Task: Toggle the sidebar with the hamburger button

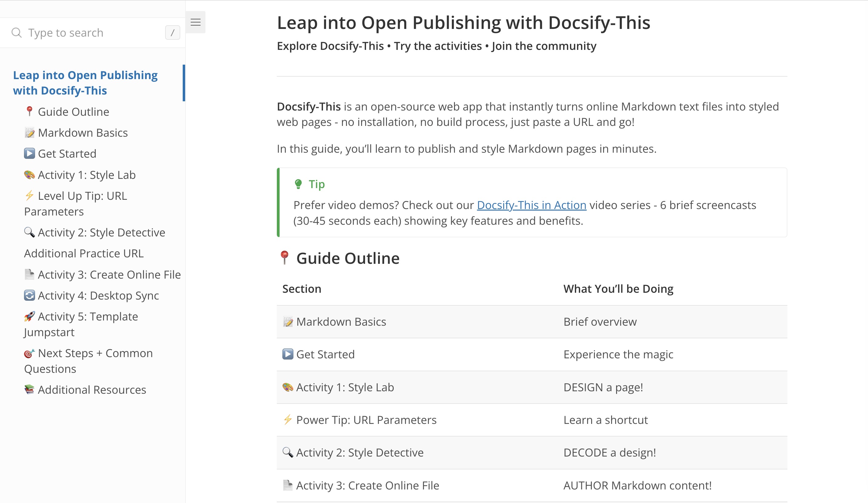Action: [x=195, y=22]
